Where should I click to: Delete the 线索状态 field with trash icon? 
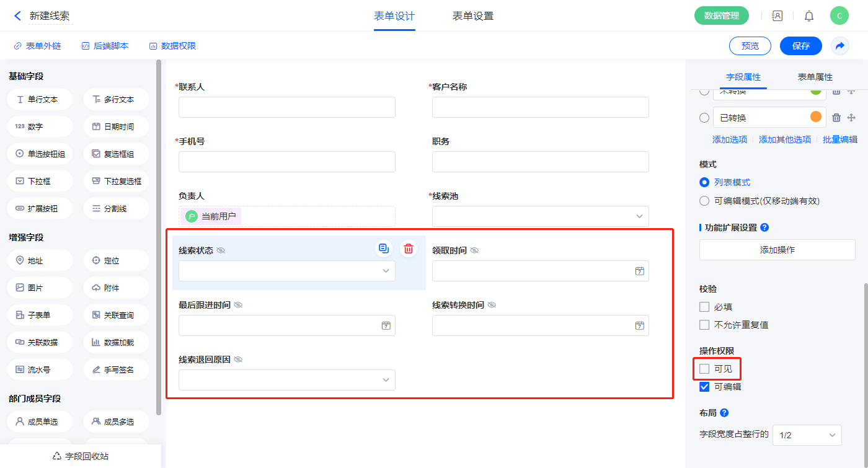[x=409, y=249]
